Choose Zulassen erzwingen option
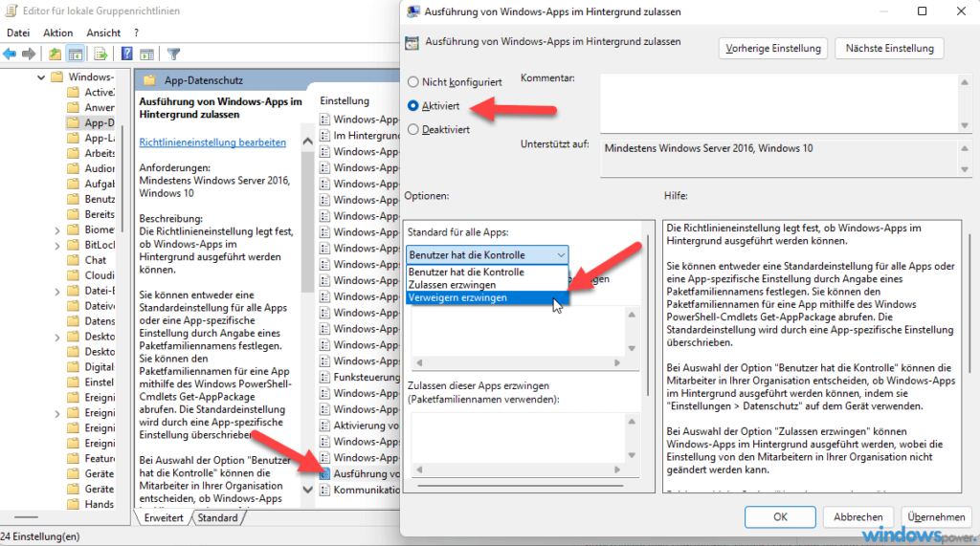This screenshot has width=980, height=546. (x=487, y=285)
